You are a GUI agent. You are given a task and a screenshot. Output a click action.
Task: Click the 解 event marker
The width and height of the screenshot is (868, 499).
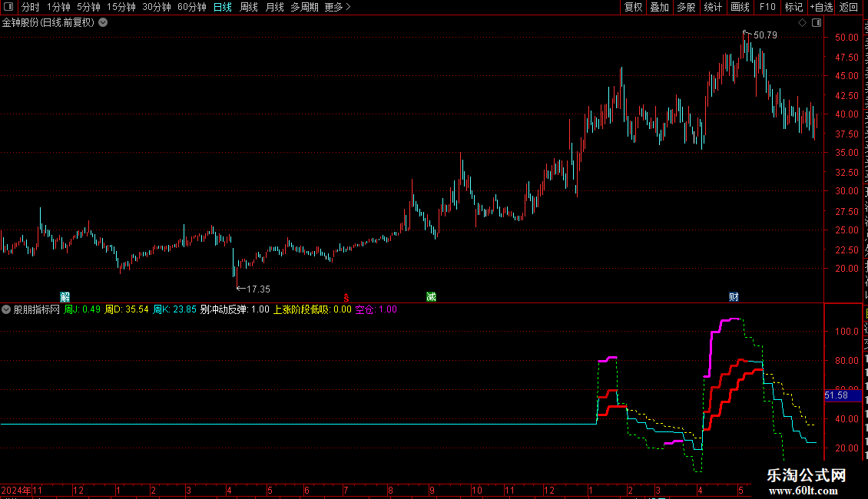pyautogui.click(x=65, y=297)
